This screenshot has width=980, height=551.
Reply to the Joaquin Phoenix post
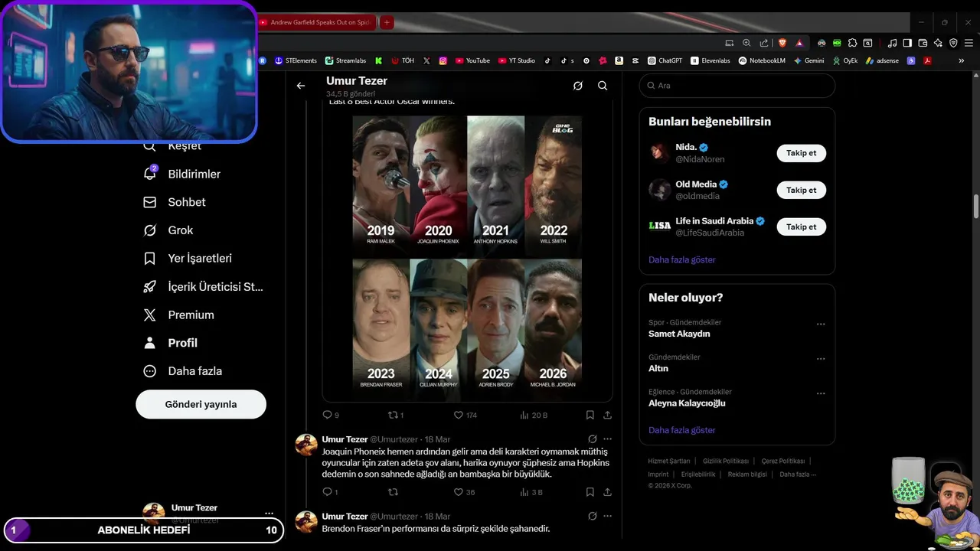(330, 492)
